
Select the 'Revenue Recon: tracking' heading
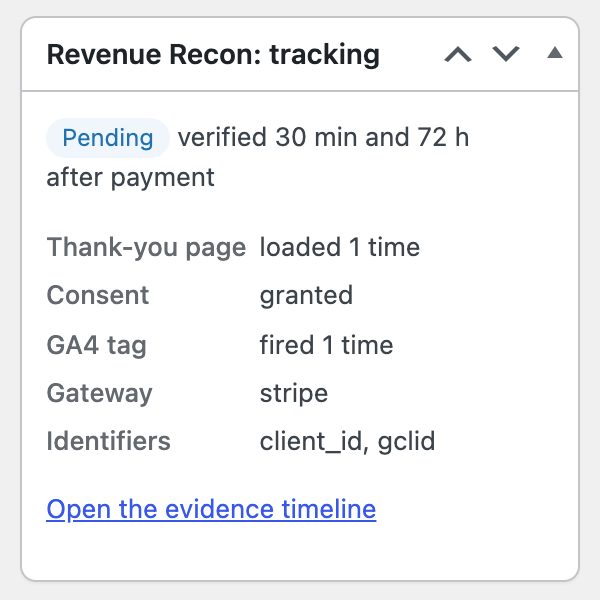[x=213, y=55]
